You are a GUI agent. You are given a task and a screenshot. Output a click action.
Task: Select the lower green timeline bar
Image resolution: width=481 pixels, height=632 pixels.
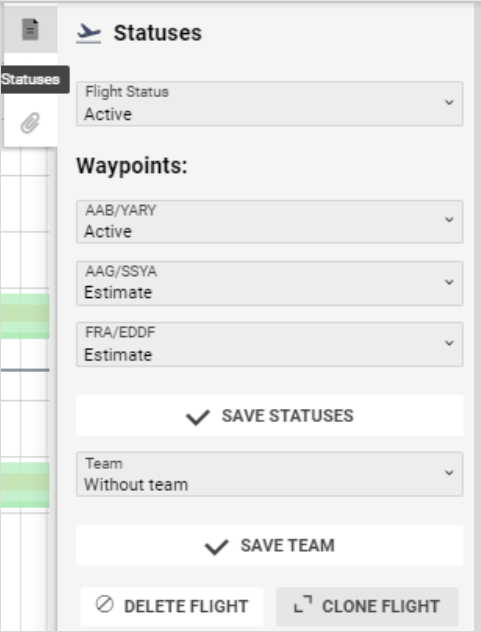coord(25,485)
